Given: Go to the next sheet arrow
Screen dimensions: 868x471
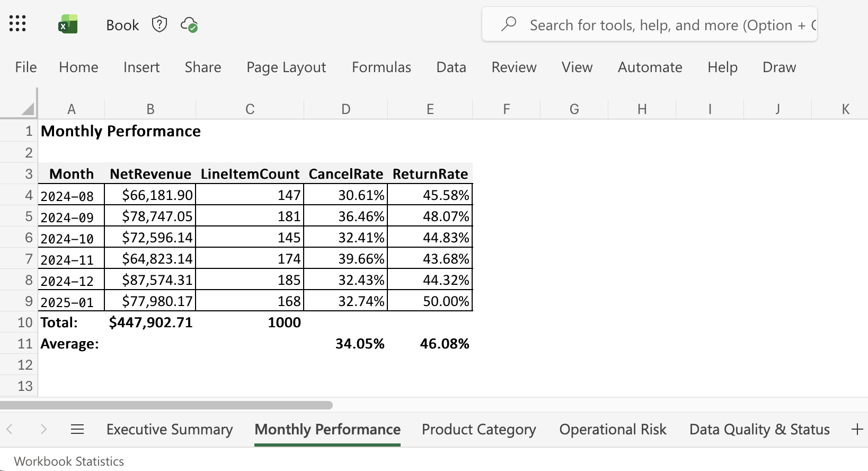Looking at the screenshot, I should pyautogui.click(x=43, y=429).
